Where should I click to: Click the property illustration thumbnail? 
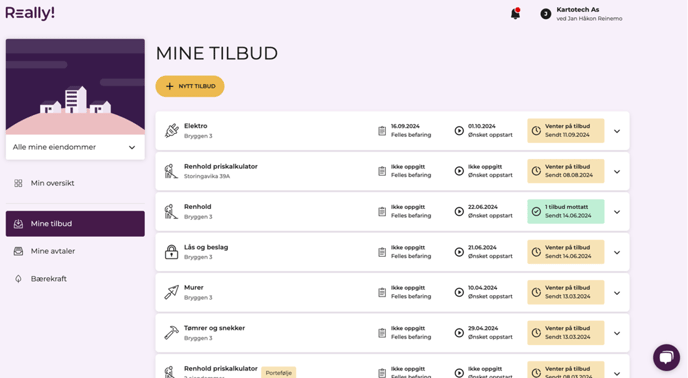tap(75, 86)
